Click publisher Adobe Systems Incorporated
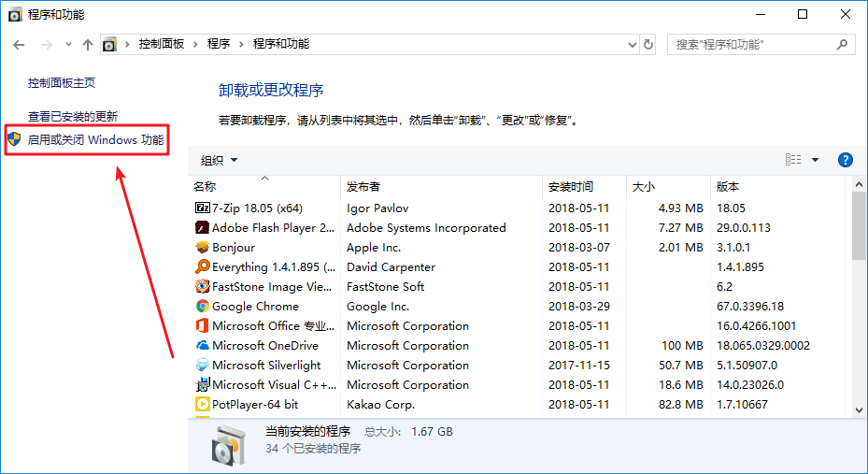The image size is (868, 474). (426, 227)
